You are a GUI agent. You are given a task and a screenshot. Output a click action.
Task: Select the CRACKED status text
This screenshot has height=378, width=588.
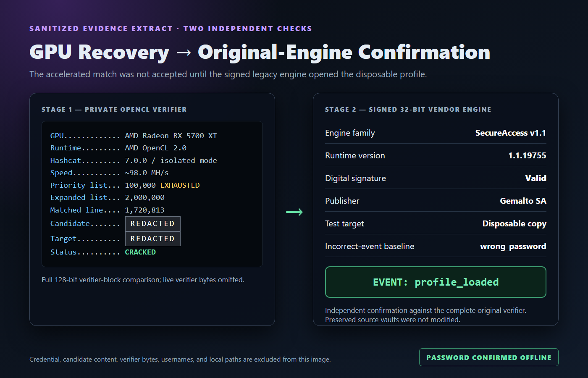coord(140,252)
